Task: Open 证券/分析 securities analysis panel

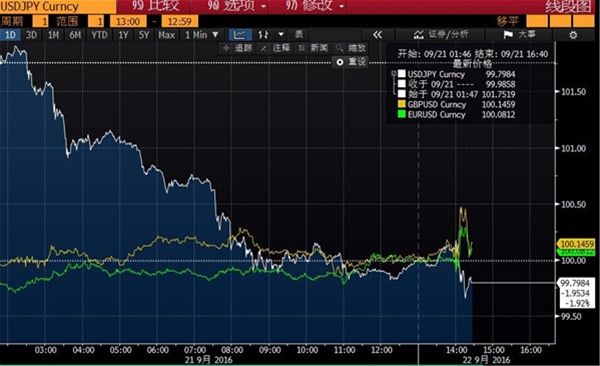Action: click(441, 35)
